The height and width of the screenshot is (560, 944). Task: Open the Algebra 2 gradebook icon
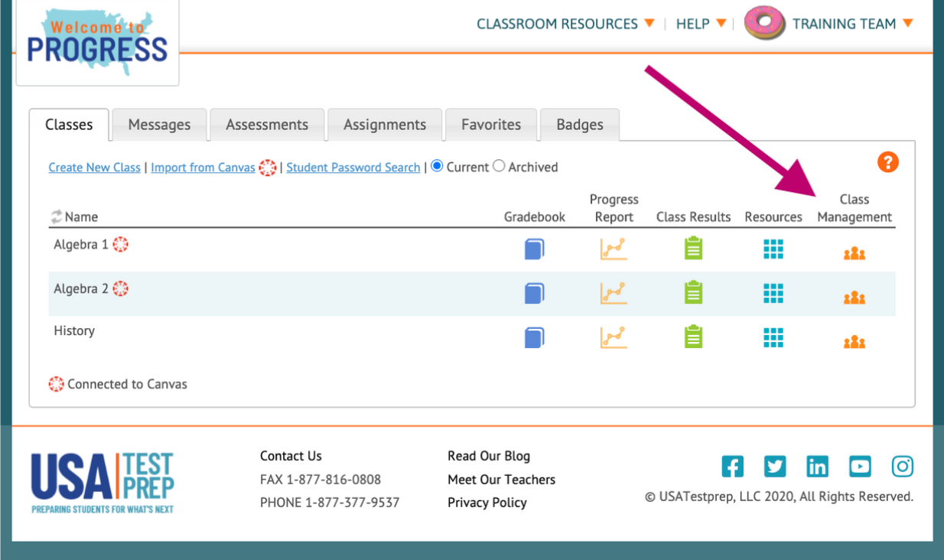pos(534,293)
